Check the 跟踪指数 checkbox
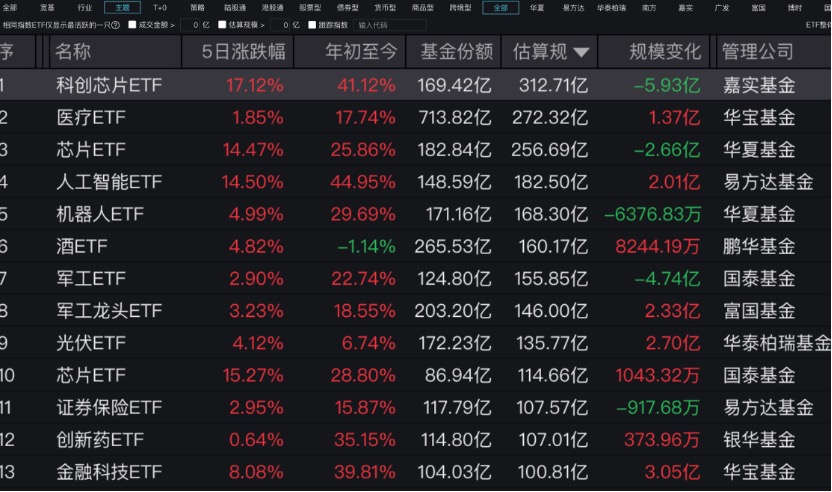832x492 pixels. [x=312, y=24]
